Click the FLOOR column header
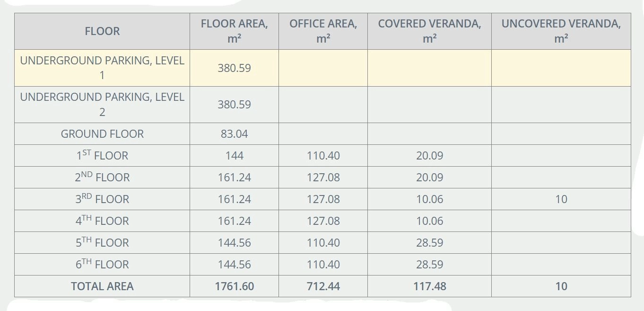Viewport: 644px width, 311px height. pyautogui.click(x=102, y=31)
